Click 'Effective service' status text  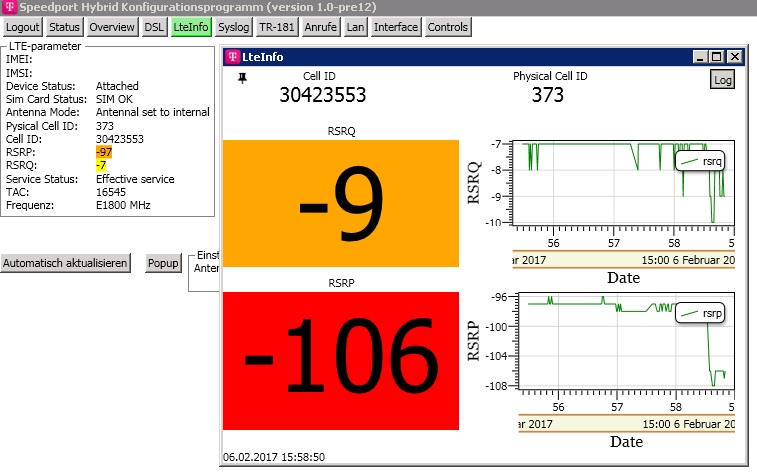pos(135,179)
